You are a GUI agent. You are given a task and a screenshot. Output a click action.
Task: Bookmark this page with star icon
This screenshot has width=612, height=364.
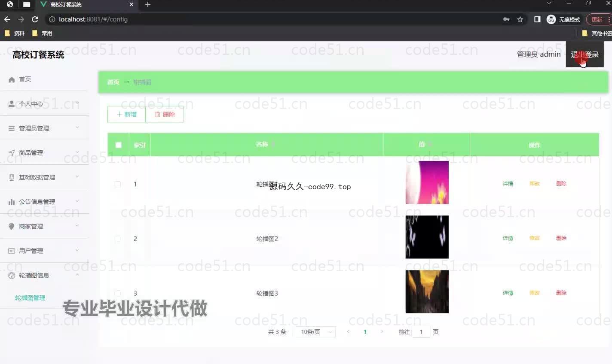[520, 19]
